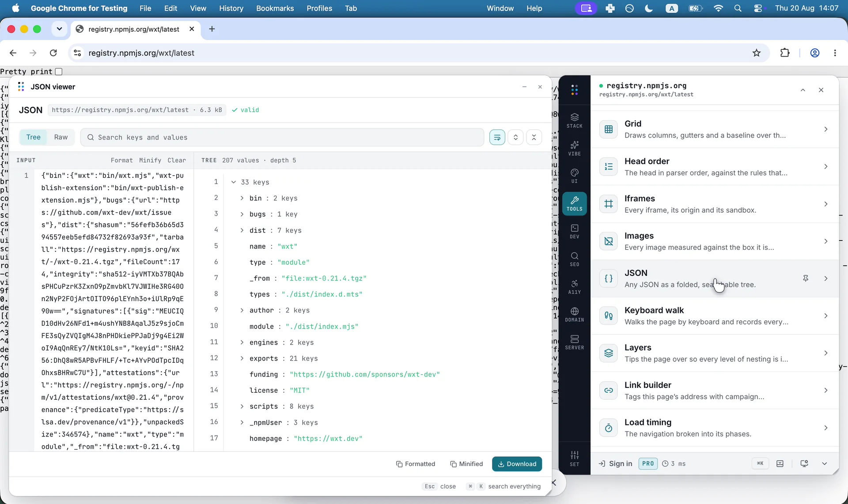
Task: Bookmark this page with the star icon
Action: point(757,53)
